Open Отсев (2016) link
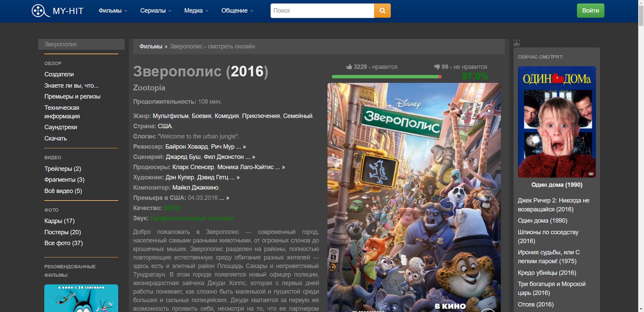Screen dimensions: 644x312 [536, 304]
